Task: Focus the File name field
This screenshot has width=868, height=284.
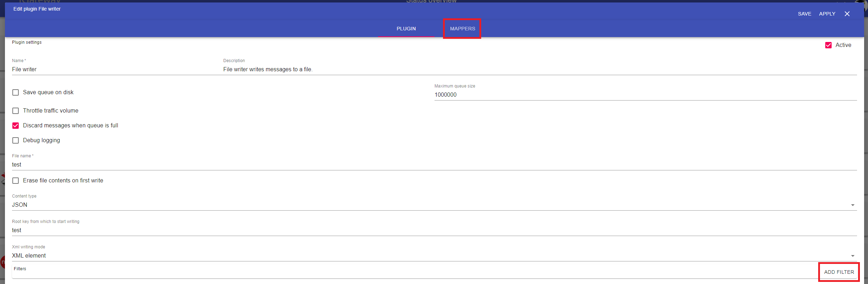Action: (424, 165)
